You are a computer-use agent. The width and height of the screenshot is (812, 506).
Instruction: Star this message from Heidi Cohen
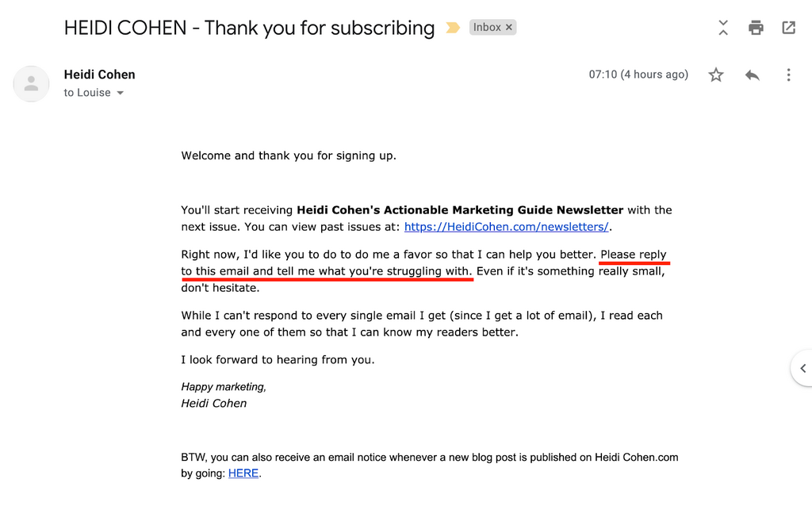coord(716,75)
